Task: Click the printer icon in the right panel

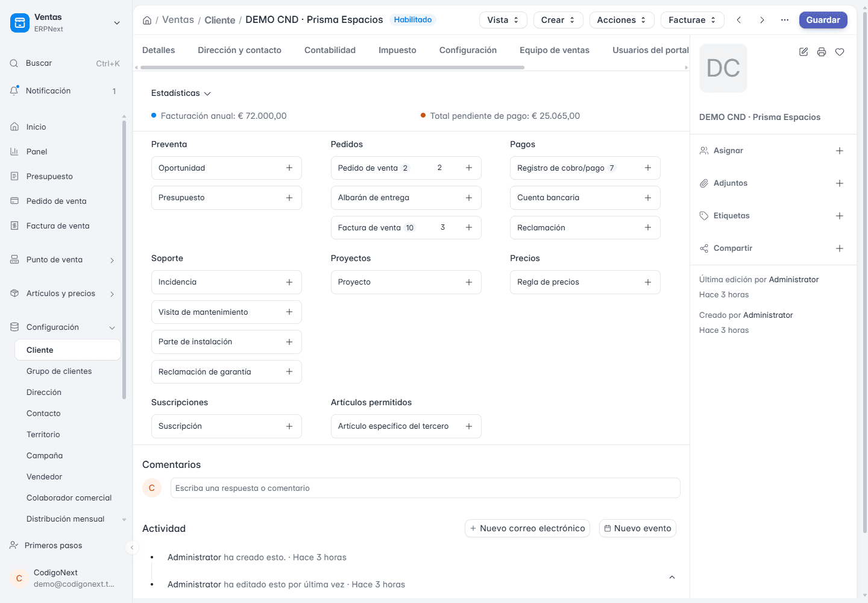Action: coord(822,52)
